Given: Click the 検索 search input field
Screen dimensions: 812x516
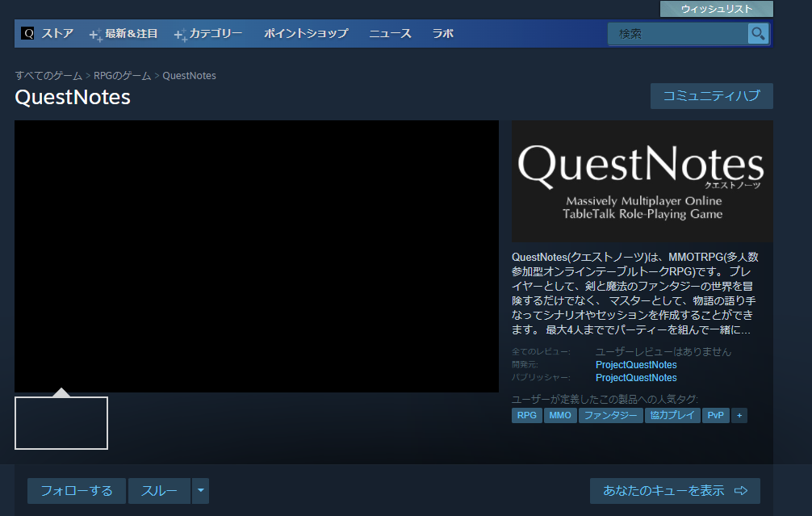Looking at the screenshot, I should 678,34.
